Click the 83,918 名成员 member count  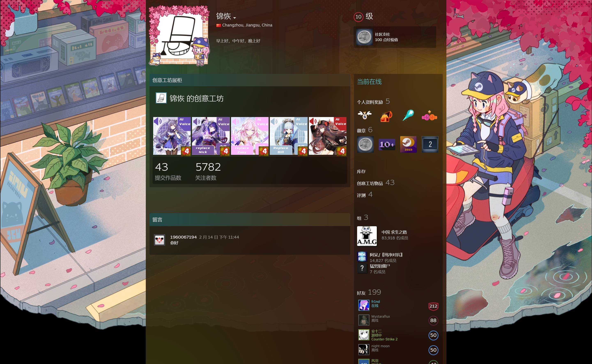pyautogui.click(x=395, y=238)
